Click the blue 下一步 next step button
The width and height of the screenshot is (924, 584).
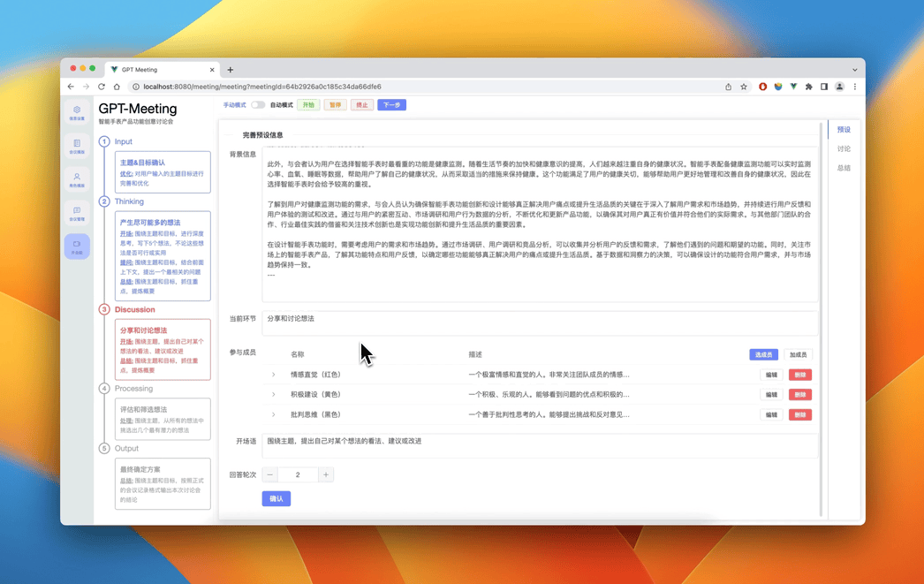point(392,105)
